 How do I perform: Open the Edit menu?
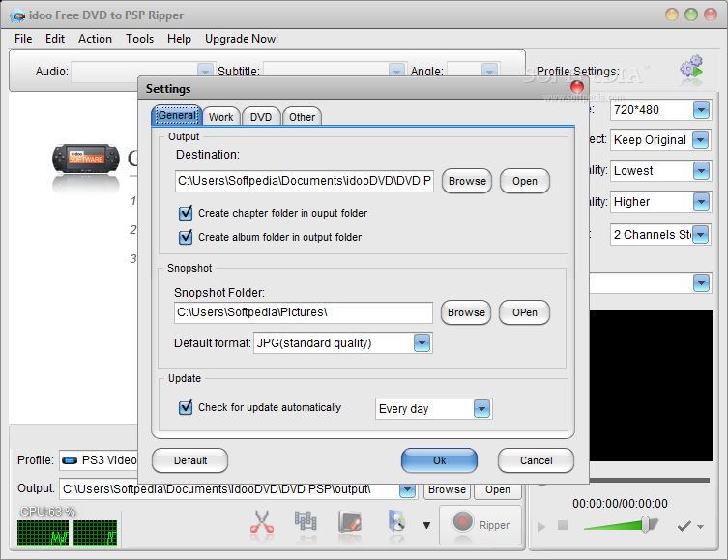55,39
